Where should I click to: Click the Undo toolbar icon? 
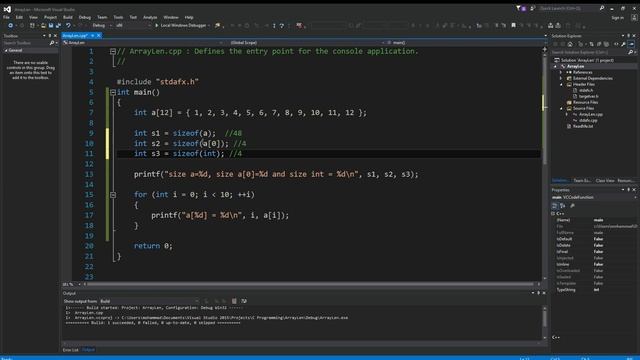[68, 25]
